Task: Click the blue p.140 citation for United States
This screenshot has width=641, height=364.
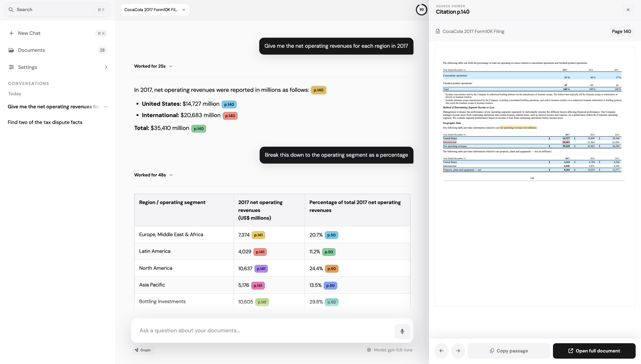Action: point(229,104)
